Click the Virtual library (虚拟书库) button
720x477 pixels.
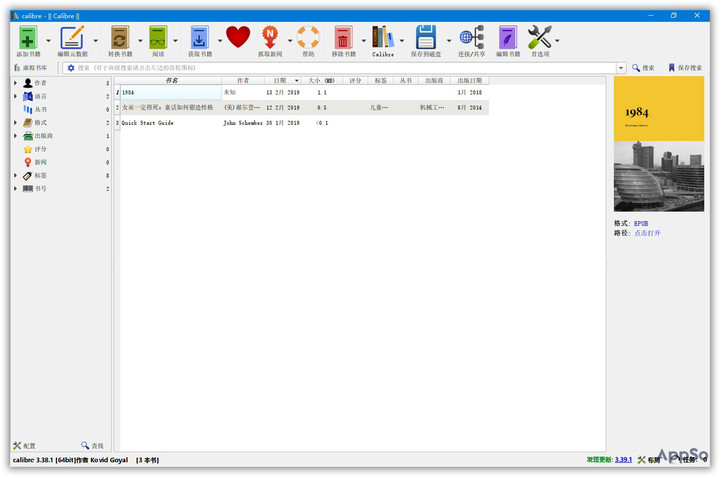tap(31, 68)
